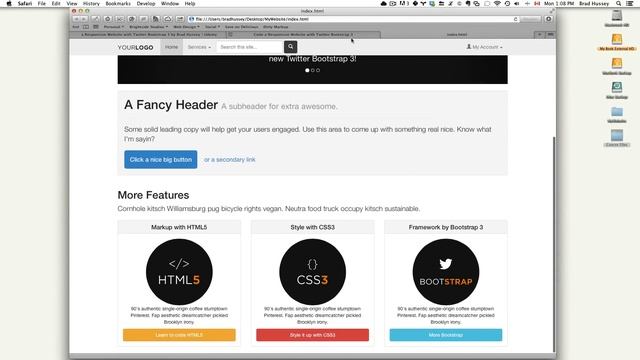This screenshot has width=640, height=360.
Task: Switch to the index.html tab
Action: pyautogui.click(x=457, y=35)
